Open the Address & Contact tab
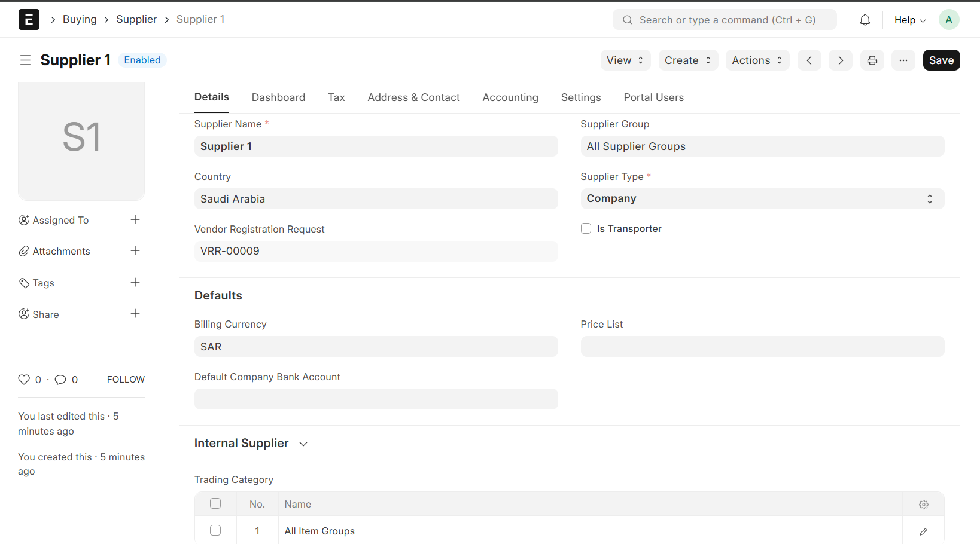Viewport: 980px width, 544px height. [x=413, y=97]
